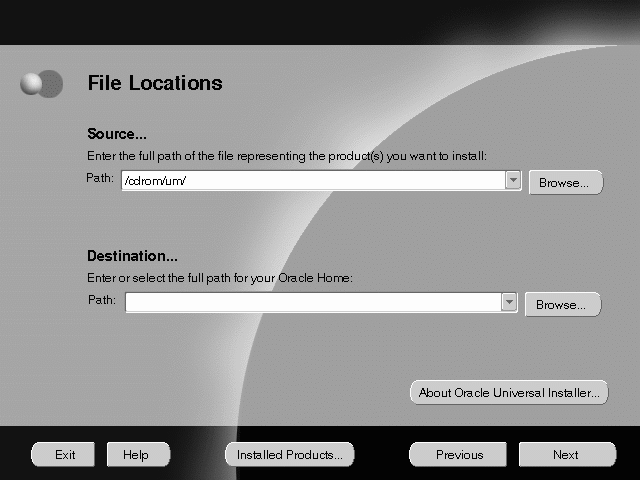Click the Exit button

(x=63, y=454)
